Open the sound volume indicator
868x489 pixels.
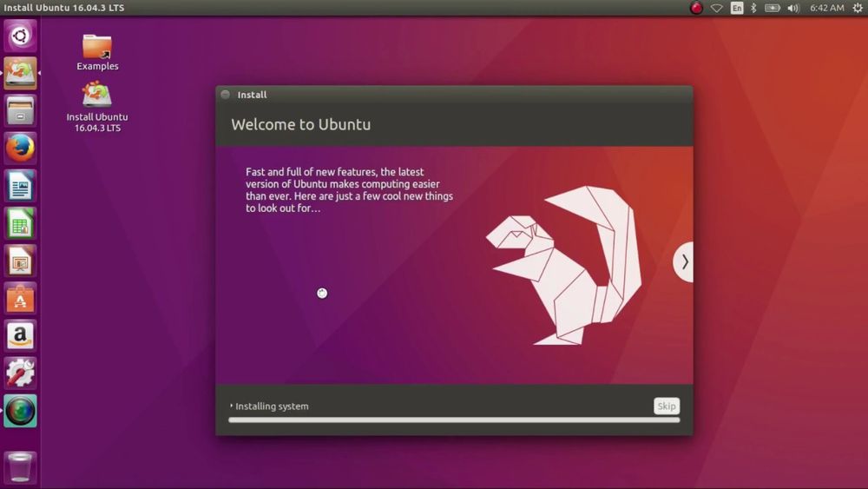coord(793,8)
